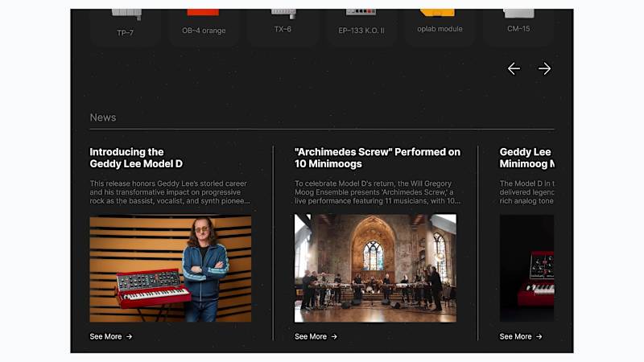Click See More under Geddy Lee Model D
644x362 pixels.
[x=111, y=336]
